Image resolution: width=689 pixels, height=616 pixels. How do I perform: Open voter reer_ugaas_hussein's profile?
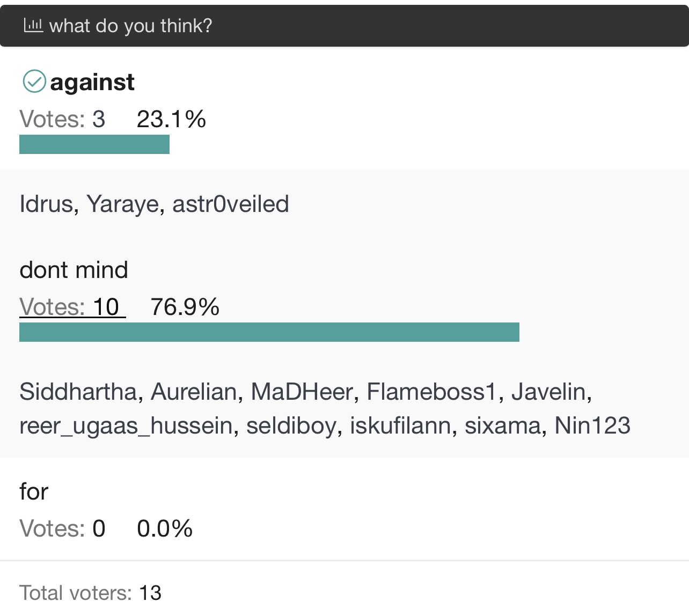pos(126,426)
